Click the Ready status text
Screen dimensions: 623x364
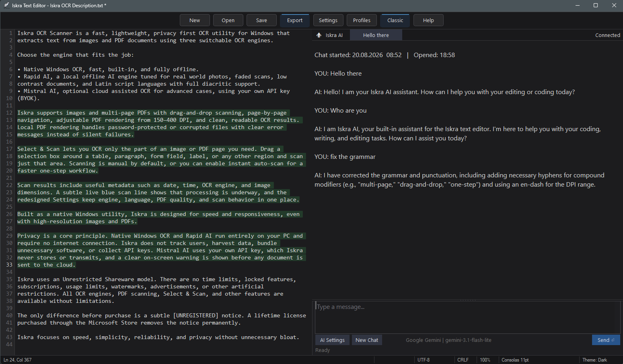(x=323, y=350)
